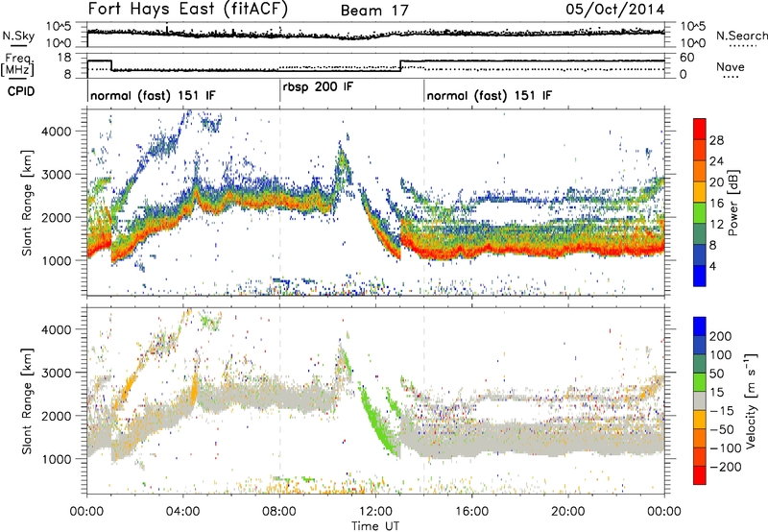
Task: Select the "16" power colorbar value
Action: [716, 204]
